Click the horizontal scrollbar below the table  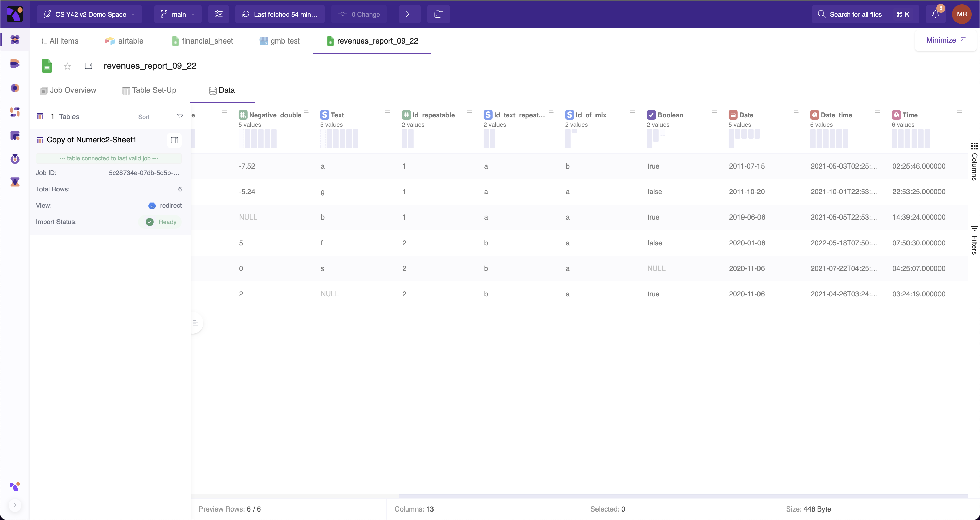coord(683,496)
